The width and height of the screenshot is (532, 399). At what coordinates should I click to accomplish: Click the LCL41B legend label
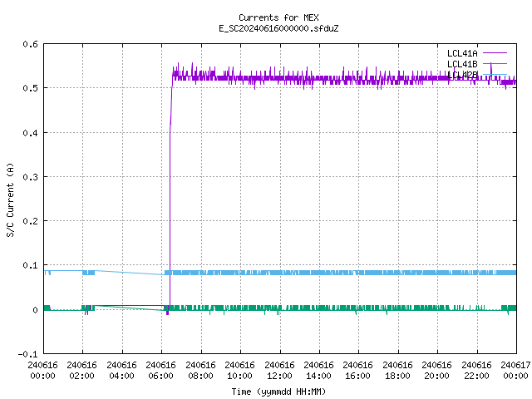pos(462,64)
